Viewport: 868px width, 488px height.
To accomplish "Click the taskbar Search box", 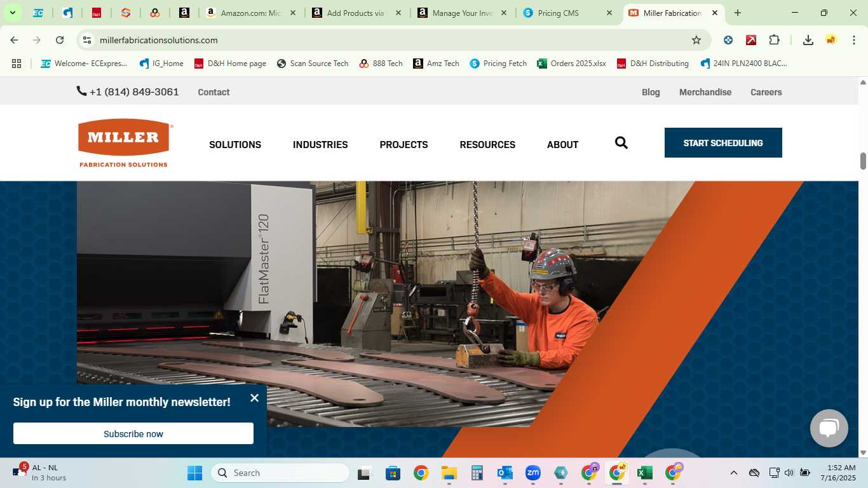I will click(280, 473).
